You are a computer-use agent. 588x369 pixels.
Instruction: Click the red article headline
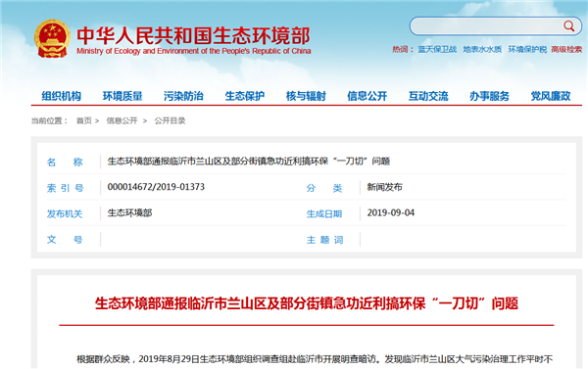pos(307,303)
